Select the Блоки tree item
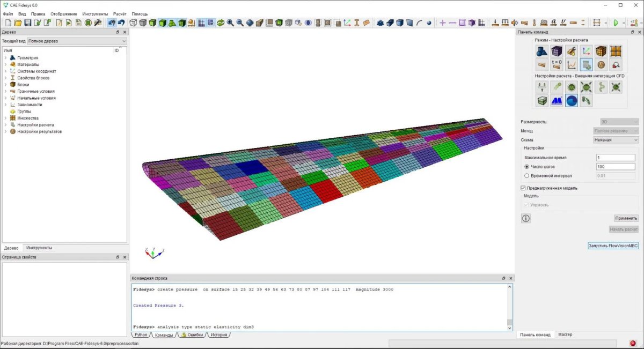The image size is (644, 349). [x=23, y=85]
